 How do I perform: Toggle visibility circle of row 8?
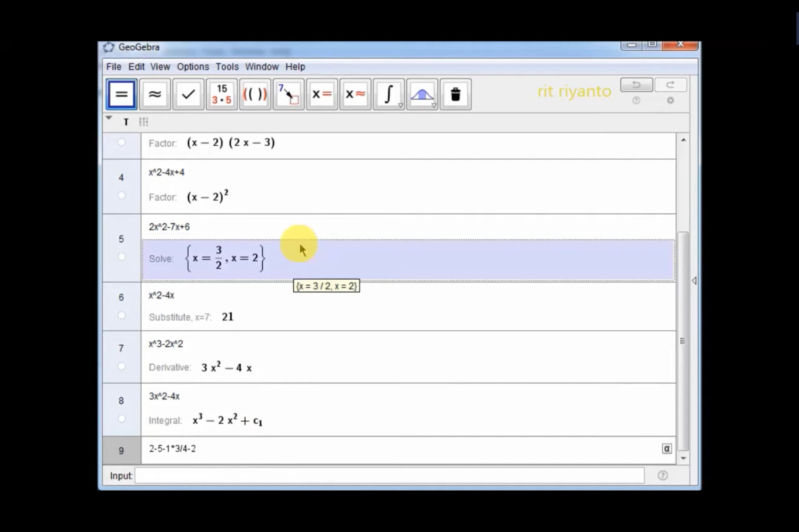pyautogui.click(x=121, y=418)
